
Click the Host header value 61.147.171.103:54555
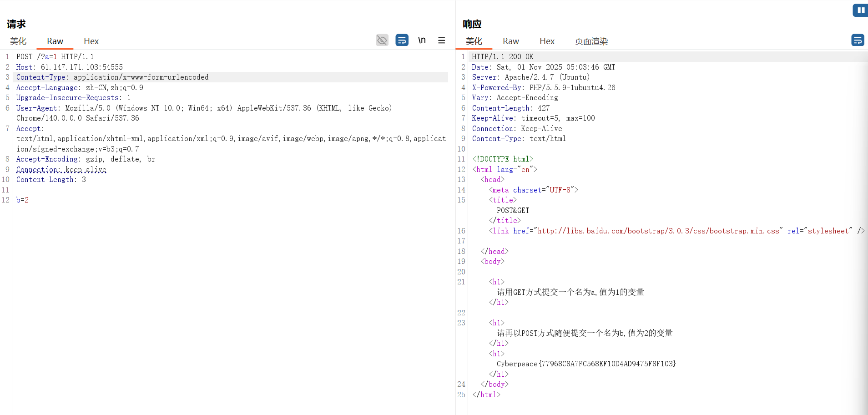(x=82, y=67)
